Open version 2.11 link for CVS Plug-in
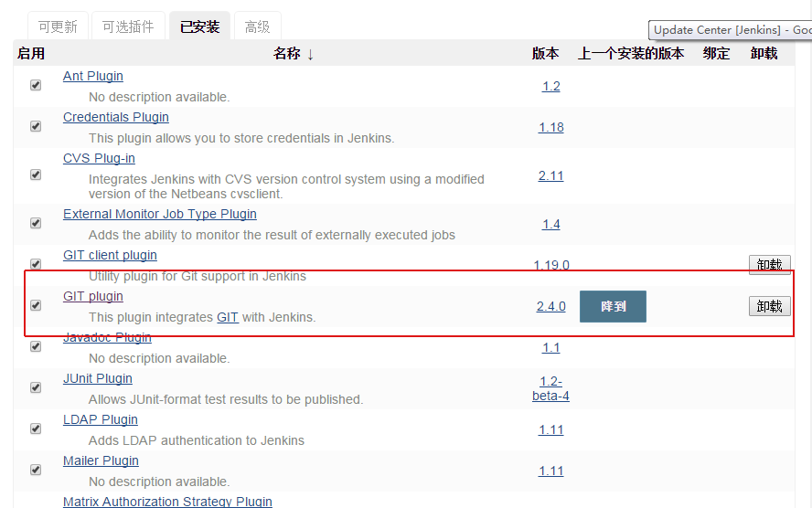 point(551,176)
